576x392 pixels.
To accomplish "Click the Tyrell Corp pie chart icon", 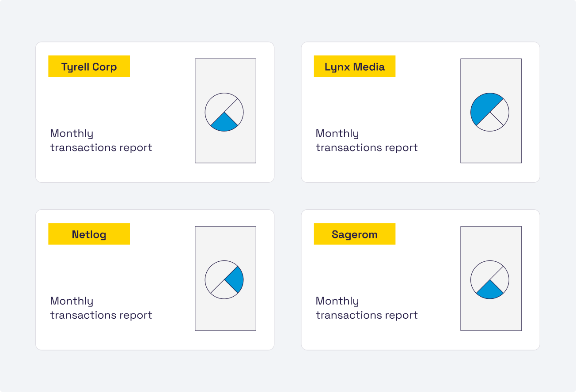I will click(x=224, y=112).
